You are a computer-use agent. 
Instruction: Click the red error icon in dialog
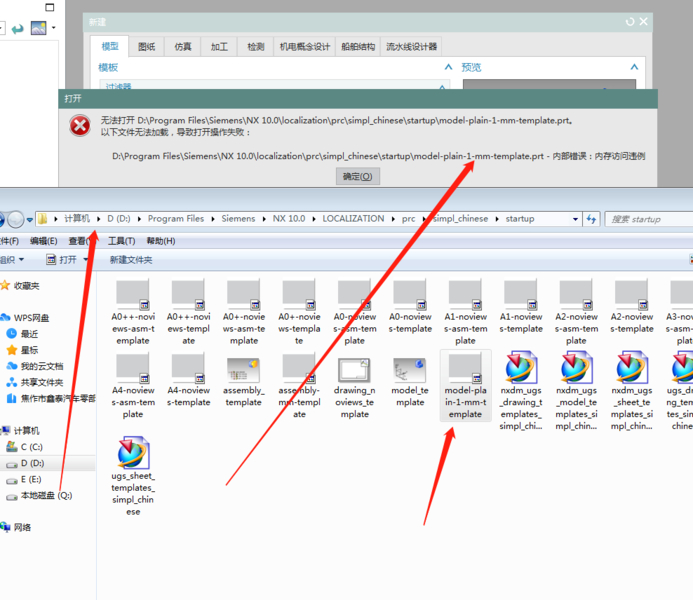coord(80,126)
